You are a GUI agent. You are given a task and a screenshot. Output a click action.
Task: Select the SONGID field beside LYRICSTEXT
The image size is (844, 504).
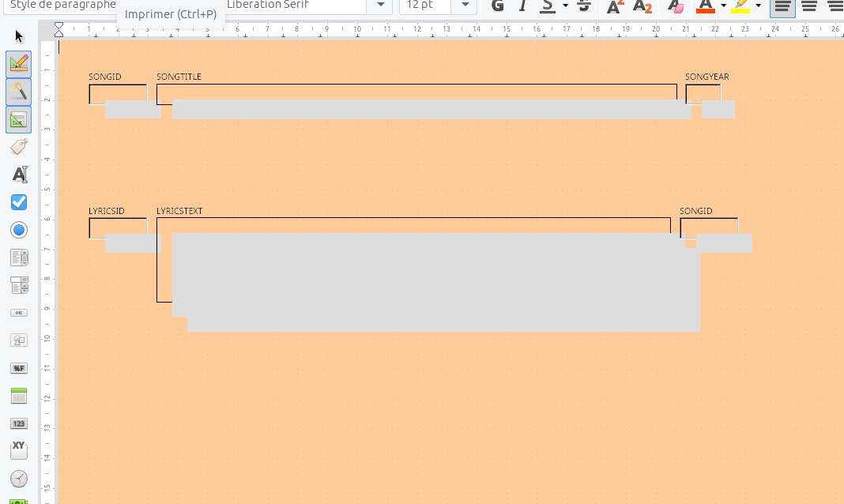tap(709, 228)
